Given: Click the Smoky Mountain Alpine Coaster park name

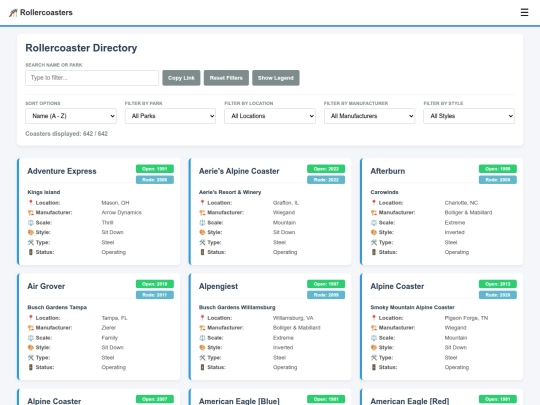Looking at the screenshot, I should (x=413, y=307).
